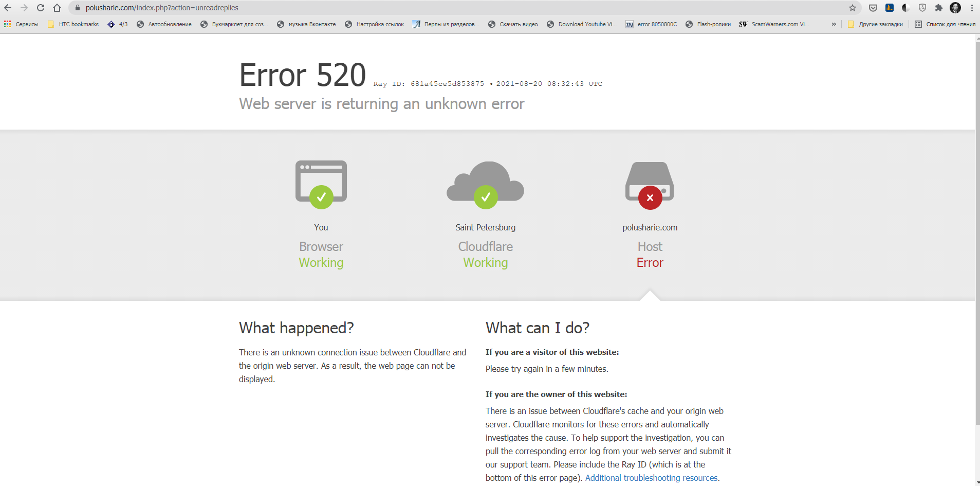Image resolution: width=980 pixels, height=486 pixels.
Task: Click the scrollbar down arrow
Action: (977, 482)
